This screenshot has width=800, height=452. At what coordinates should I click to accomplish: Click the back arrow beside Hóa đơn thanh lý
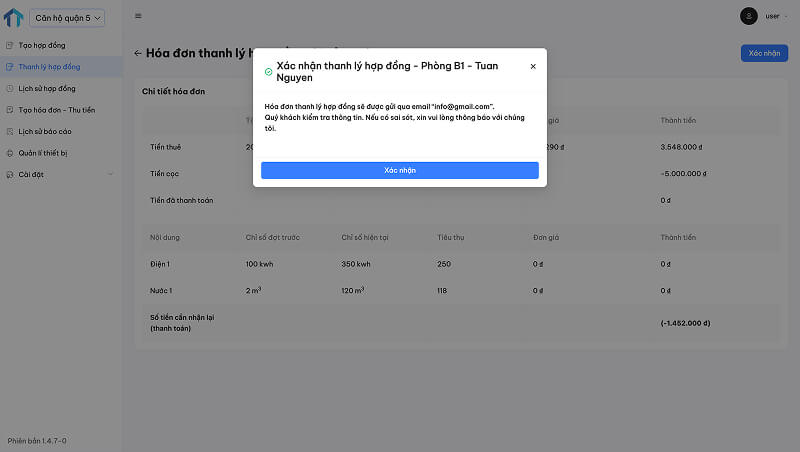[x=138, y=53]
